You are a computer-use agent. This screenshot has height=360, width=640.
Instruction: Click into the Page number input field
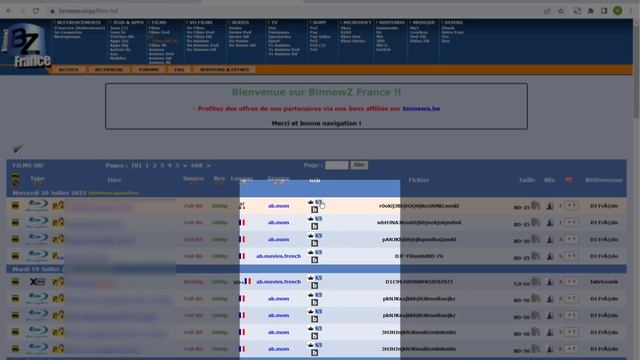pos(337,165)
